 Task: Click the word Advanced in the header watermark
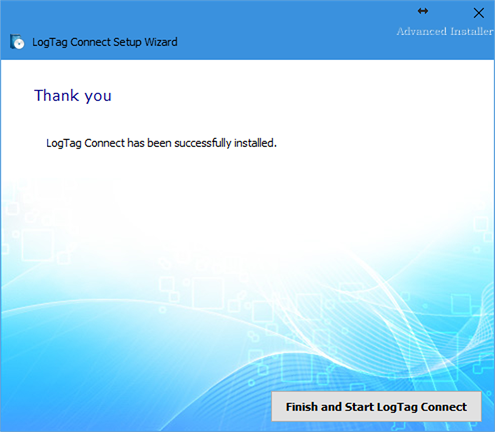(x=422, y=31)
